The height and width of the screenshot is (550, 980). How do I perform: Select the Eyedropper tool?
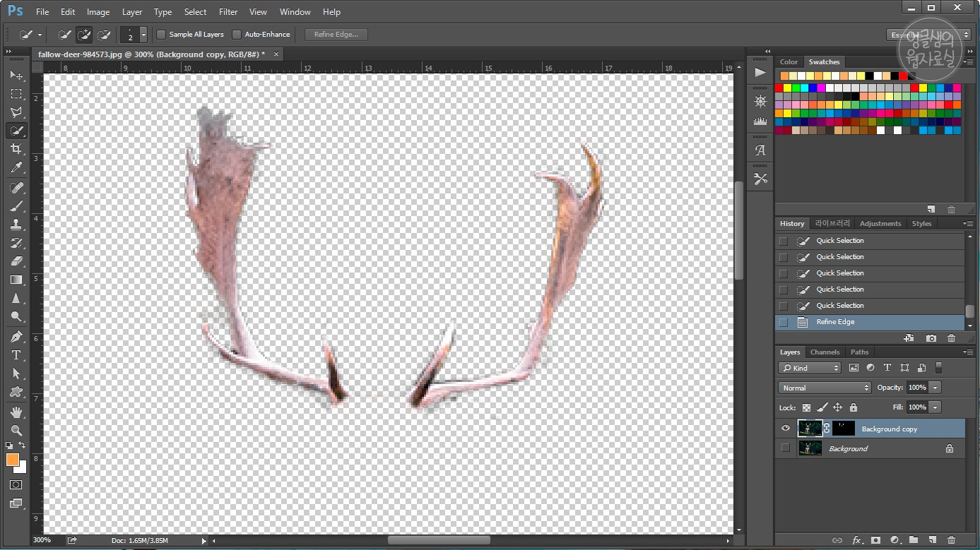click(16, 167)
